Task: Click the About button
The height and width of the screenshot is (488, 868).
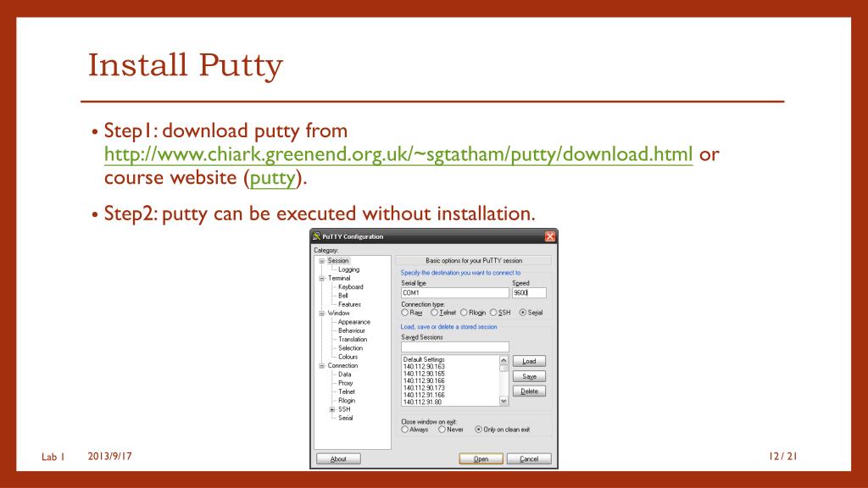Action: coord(338,458)
